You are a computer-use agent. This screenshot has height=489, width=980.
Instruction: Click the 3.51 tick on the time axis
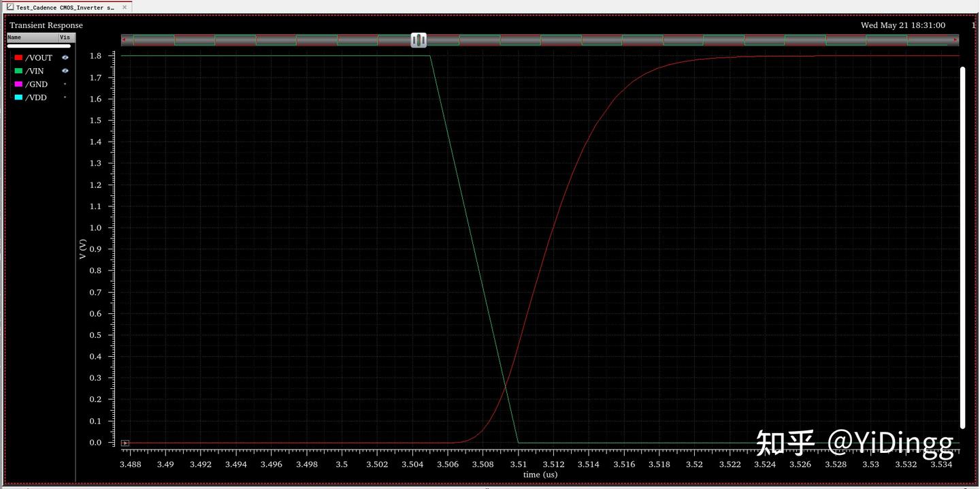click(519, 464)
